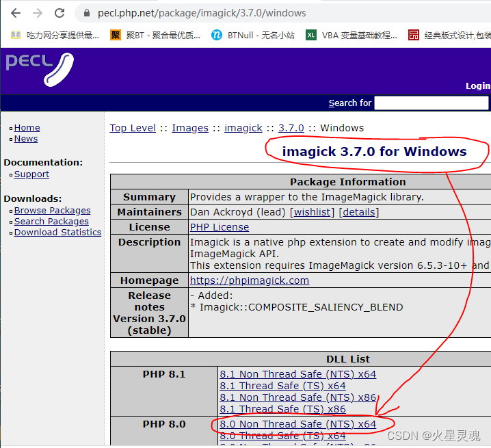This screenshot has width=491, height=448.
Task: Open the VBA 变量基础教程 bookmark
Action: tap(351, 35)
